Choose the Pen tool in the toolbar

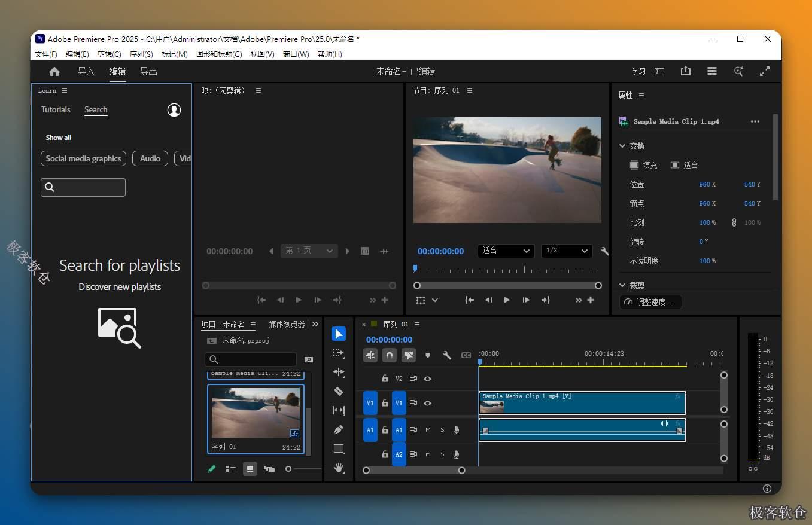[339, 429]
